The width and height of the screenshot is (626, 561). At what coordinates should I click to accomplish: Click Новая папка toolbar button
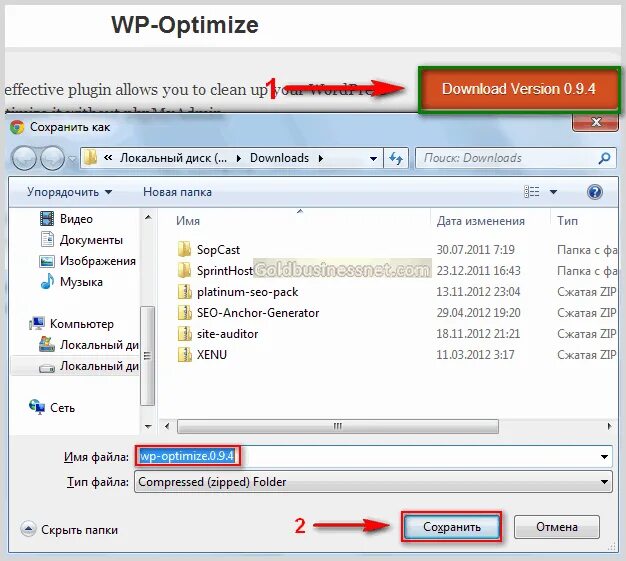click(x=177, y=192)
